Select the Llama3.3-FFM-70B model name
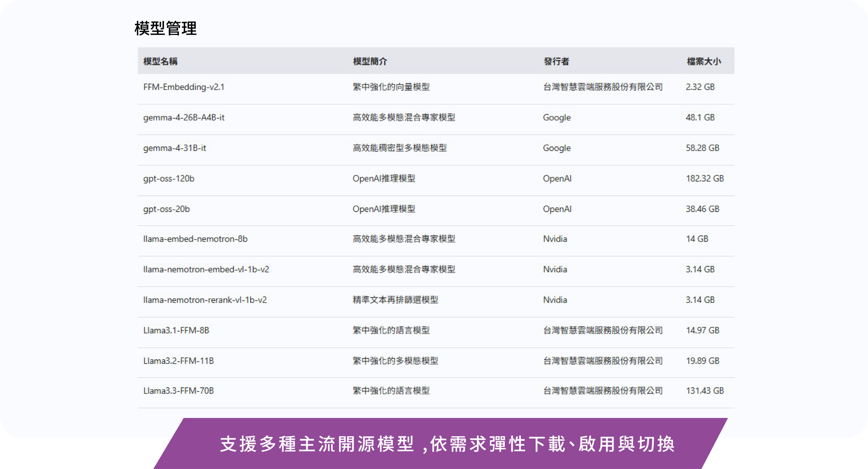This screenshot has width=868, height=469. (179, 391)
